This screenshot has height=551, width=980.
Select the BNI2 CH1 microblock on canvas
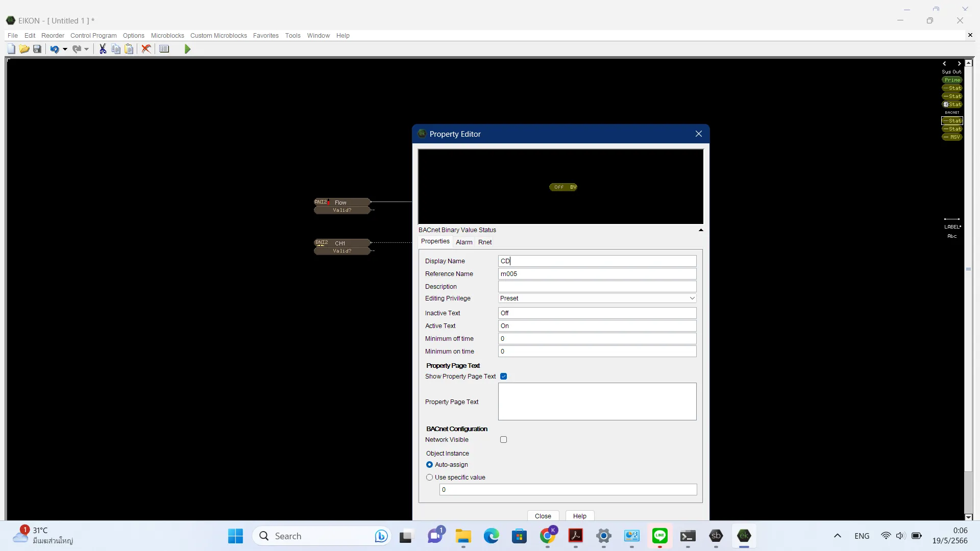point(342,247)
